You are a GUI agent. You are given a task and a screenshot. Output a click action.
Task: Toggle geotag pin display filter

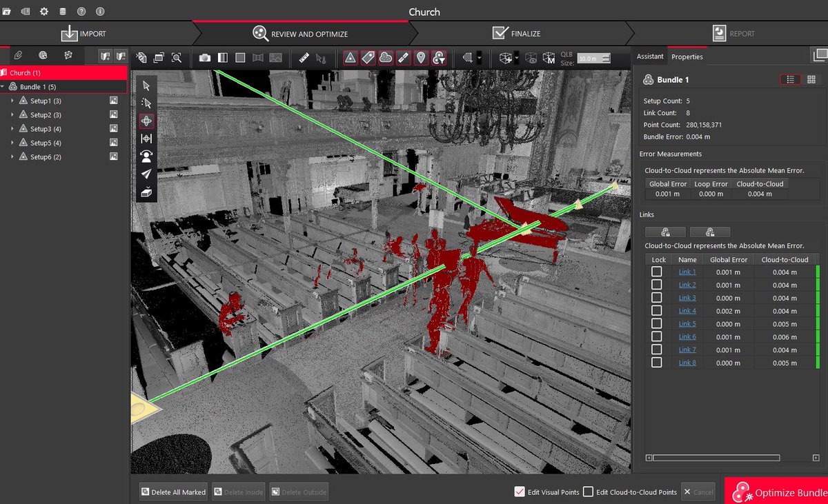coord(421,58)
